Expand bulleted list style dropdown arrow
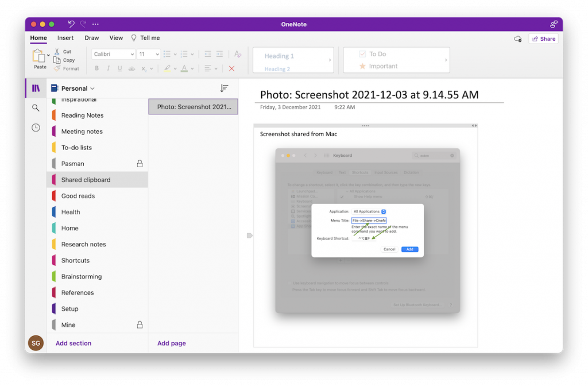588x386 pixels. pos(175,55)
